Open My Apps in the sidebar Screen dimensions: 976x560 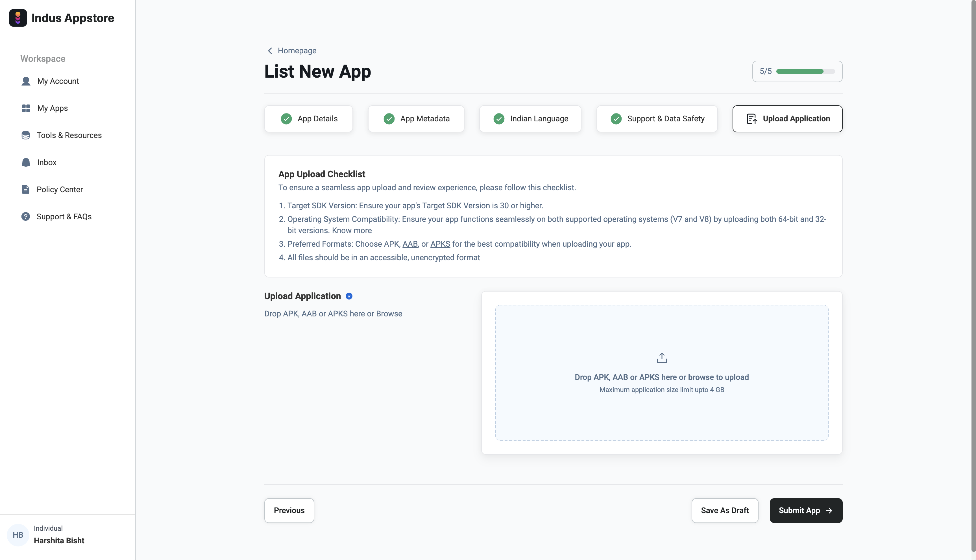52,108
